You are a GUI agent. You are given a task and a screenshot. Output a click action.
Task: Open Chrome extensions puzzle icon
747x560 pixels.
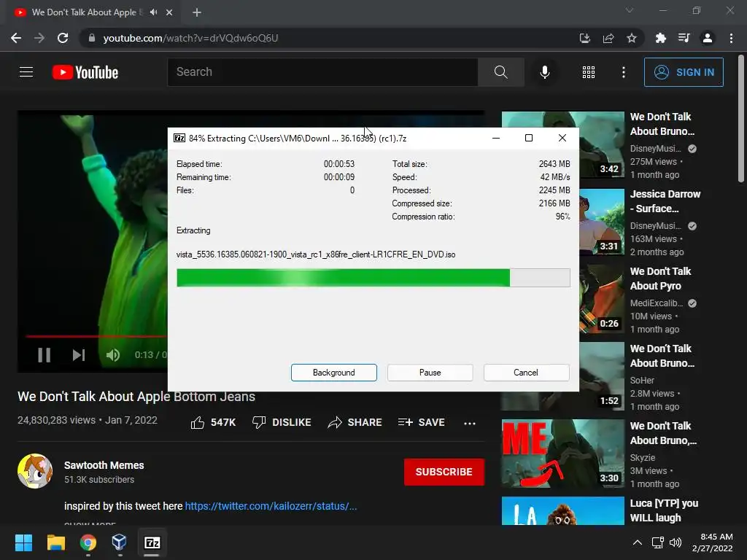[x=660, y=38]
